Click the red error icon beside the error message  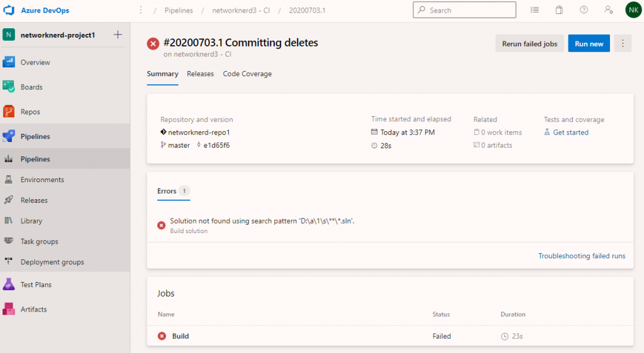tap(162, 225)
